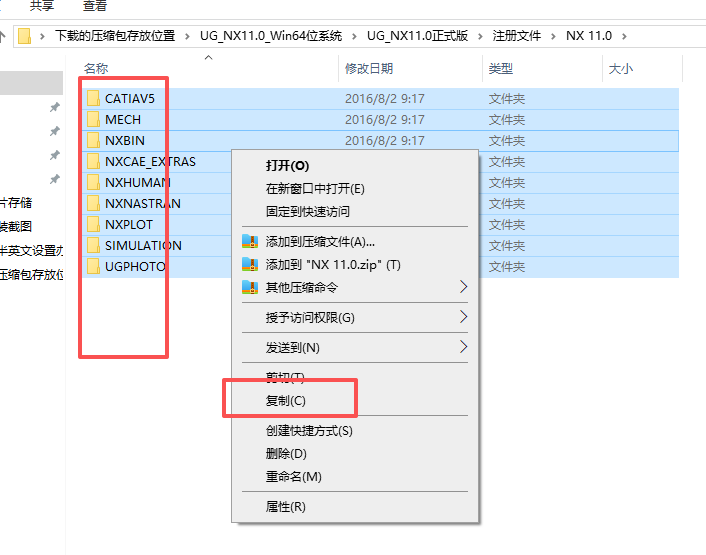This screenshot has width=706, height=555.
Task: Click the MECH folder name
Action: 123,120
